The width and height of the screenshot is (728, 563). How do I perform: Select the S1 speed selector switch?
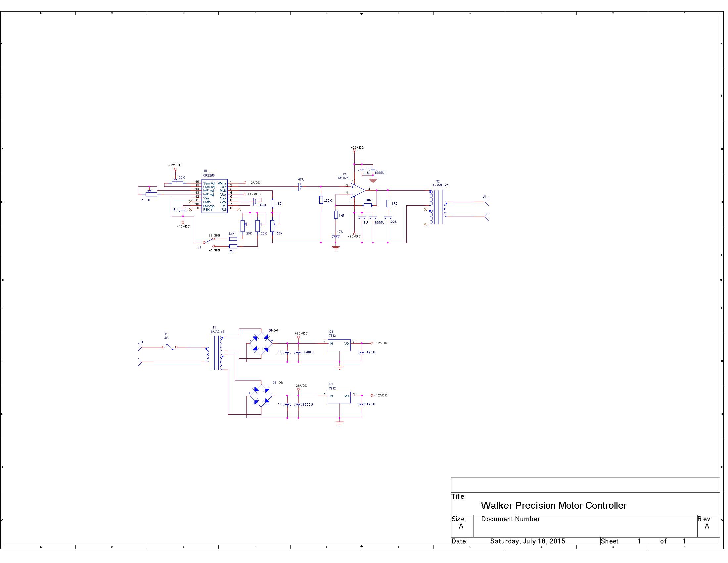(209, 242)
